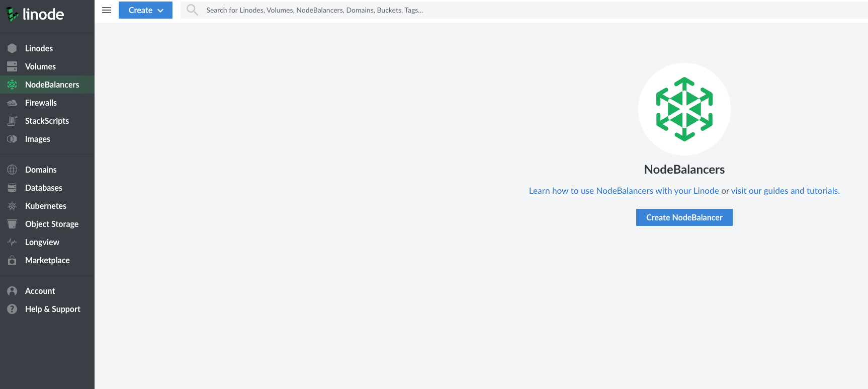Click the Volumes drive icon
The image size is (868, 389).
coord(12,66)
